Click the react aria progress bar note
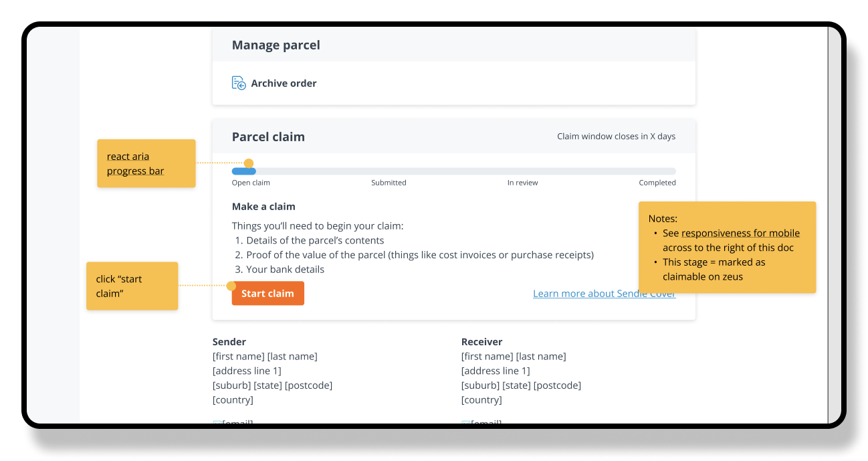 pyautogui.click(x=146, y=163)
